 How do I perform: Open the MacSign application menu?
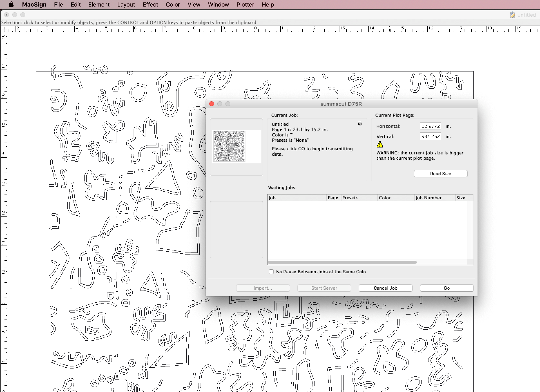pyautogui.click(x=34, y=4)
